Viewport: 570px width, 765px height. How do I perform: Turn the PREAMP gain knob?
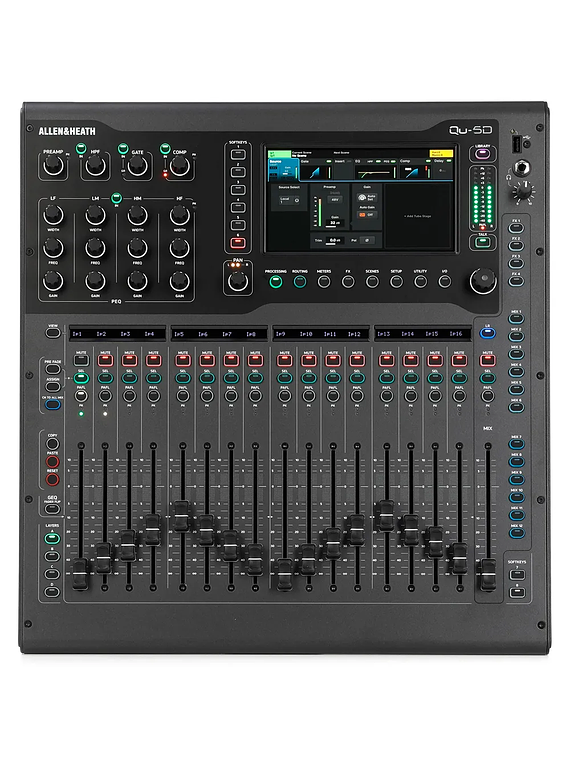[53, 166]
